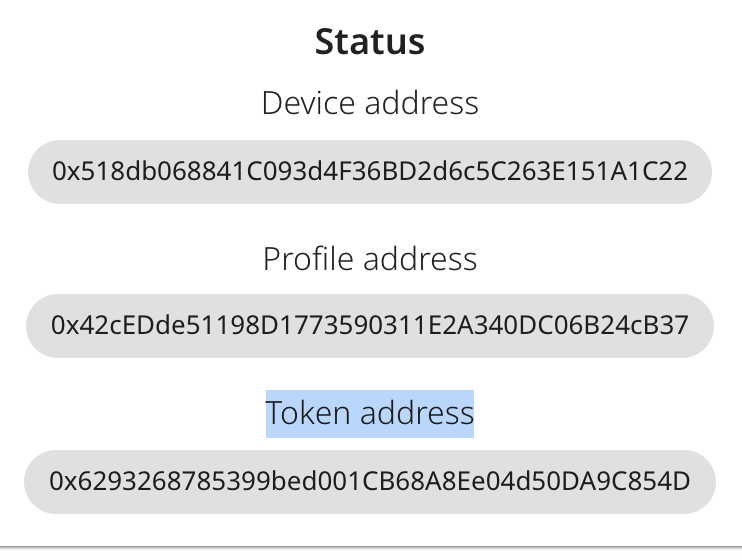Viewport: 742px width, 560px height.
Task: Click the Status heading
Action: click(x=370, y=42)
